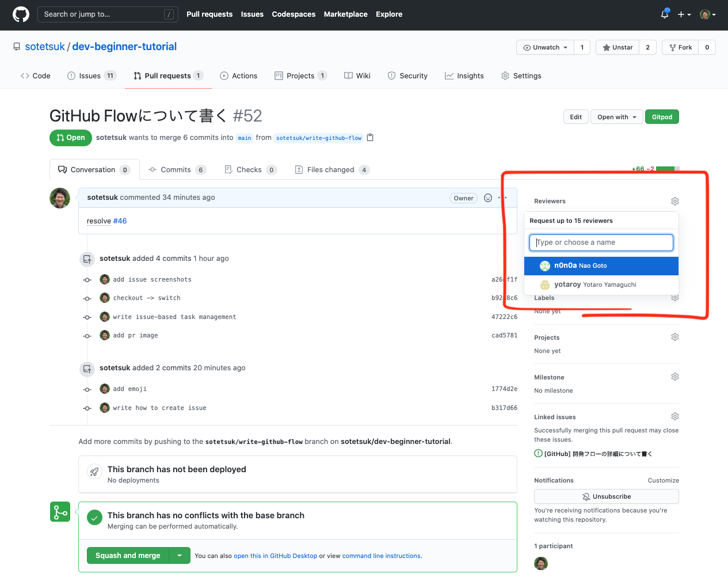Open Pull requests in the top navigation
Viewport: 728px width, 577px height.
coord(209,14)
